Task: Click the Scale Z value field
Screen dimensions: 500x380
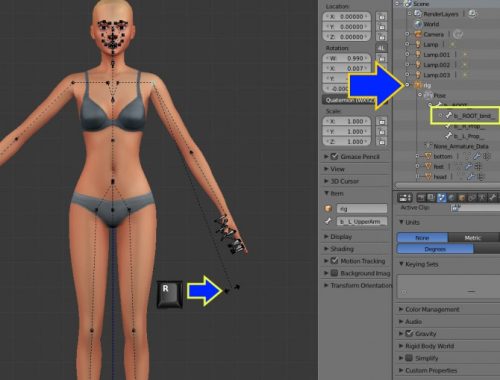Action: [x=347, y=142]
